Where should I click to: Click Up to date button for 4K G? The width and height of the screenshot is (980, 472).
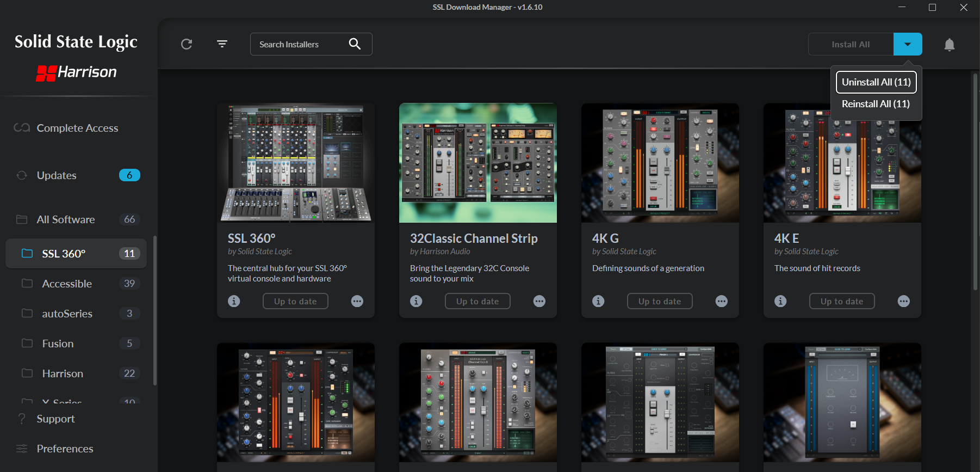click(x=660, y=301)
